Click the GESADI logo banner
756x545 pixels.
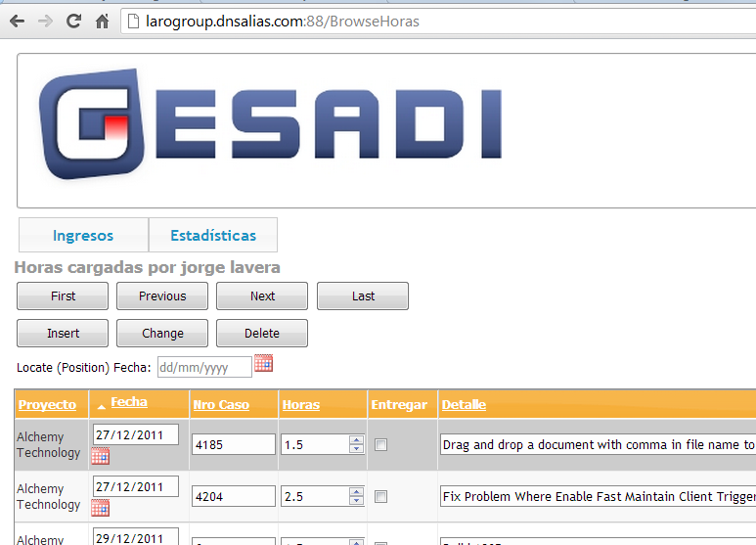270,124
